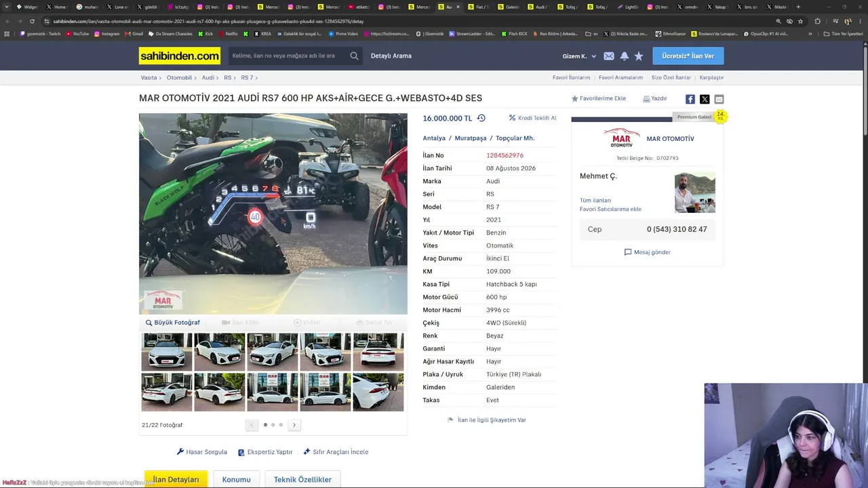Open the notifications bell icon
Screen dimensions: 868x488
coord(624,56)
